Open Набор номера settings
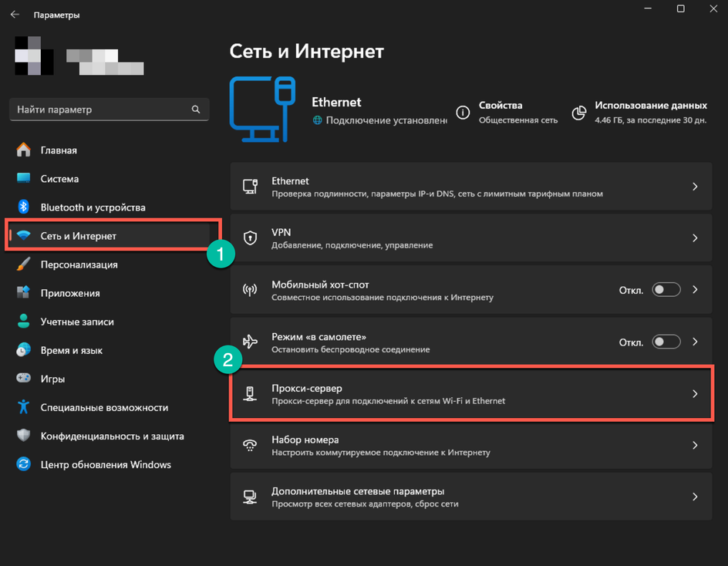Viewport: 728px width, 566px height. (x=471, y=445)
